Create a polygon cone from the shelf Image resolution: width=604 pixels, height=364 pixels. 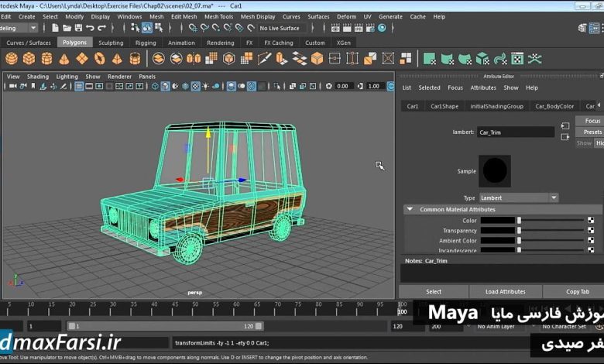[x=64, y=58]
